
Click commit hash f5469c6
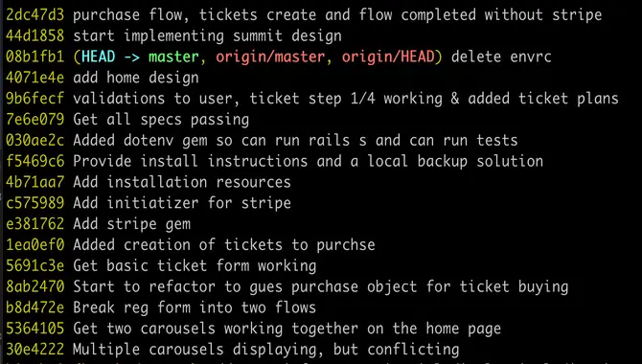pyautogui.click(x=35, y=161)
